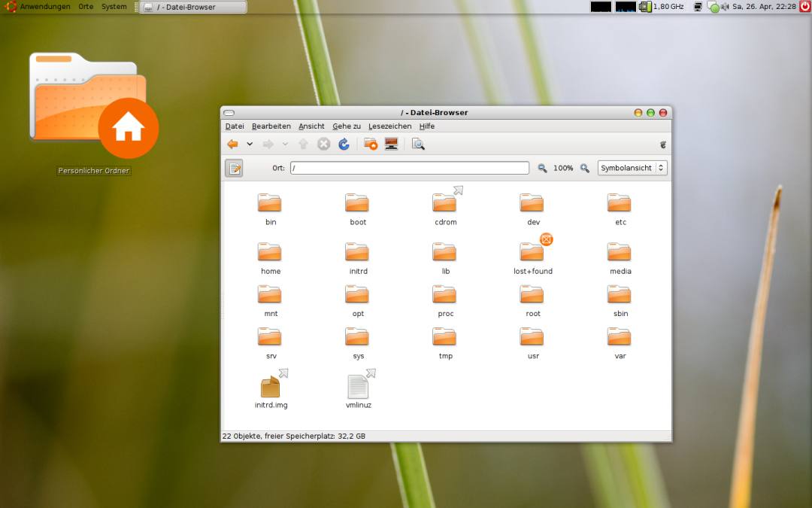Select the initrd.img package file
Viewport: 812px width, 508px height.
coord(271,389)
